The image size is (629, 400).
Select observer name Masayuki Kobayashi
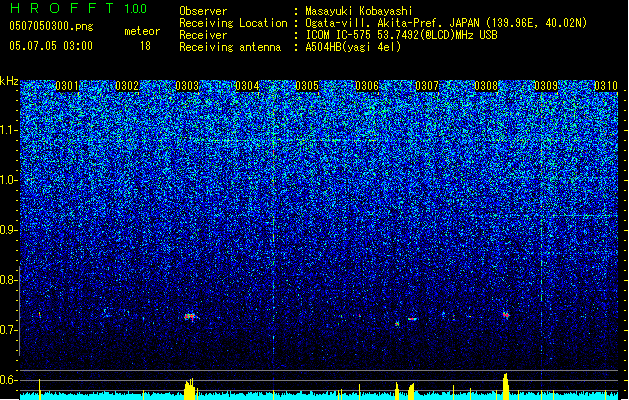[359, 11]
